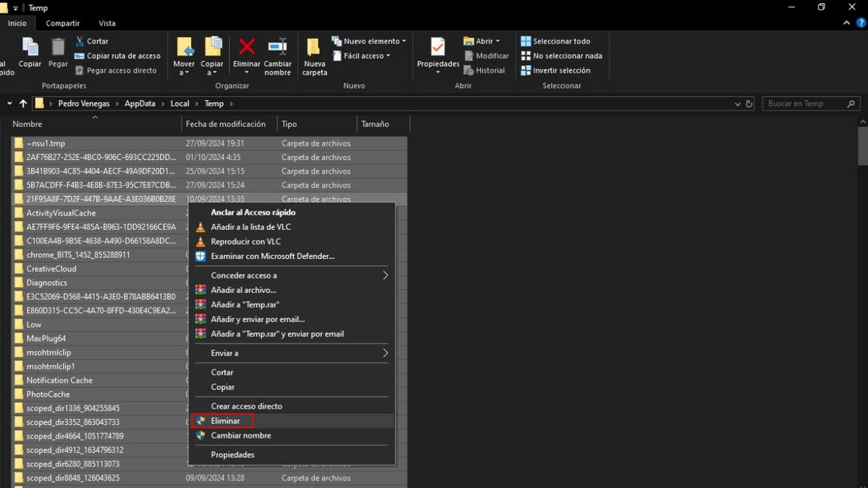
Task: Click the Notification Cache folder
Action: (x=59, y=380)
